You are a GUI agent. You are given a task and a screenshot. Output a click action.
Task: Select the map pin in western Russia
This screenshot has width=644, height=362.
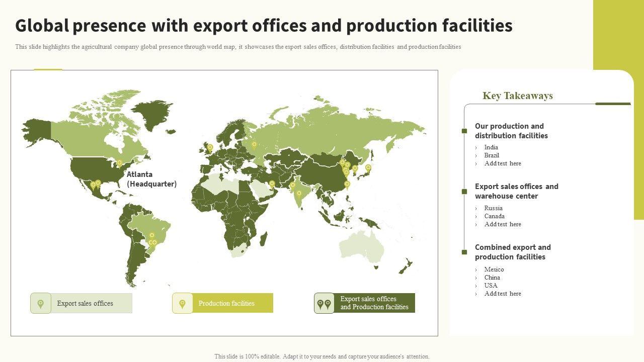pyautogui.click(x=254, y=145)
